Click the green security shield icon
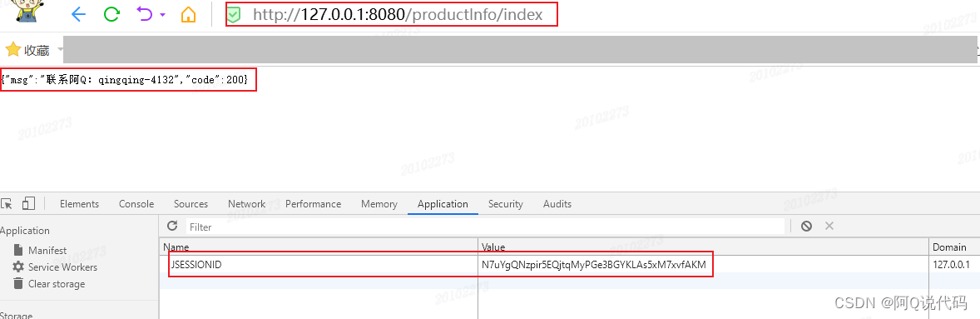The width and height of the screenshot is (980, 319). [233, 14]
